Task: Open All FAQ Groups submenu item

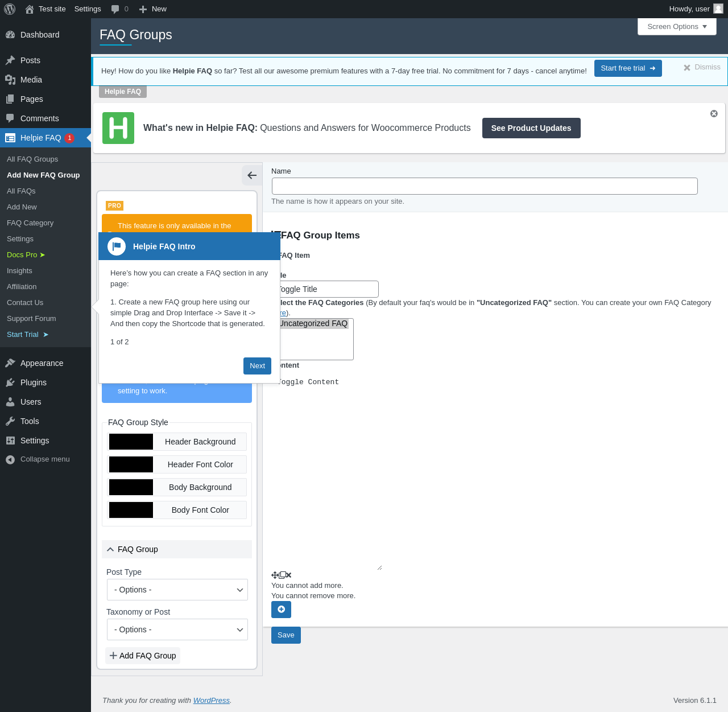Action: pos(32,159)
